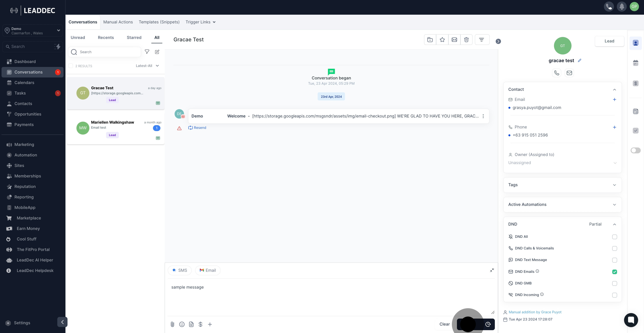The height and width of the screenshot is (333, 644).
Task: Open the Mariellen Walkingshaw conversation
Action: tap(115, 128)
